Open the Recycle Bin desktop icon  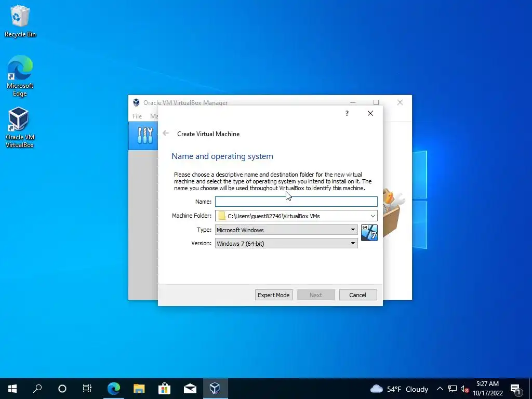[x=20, y=21]
